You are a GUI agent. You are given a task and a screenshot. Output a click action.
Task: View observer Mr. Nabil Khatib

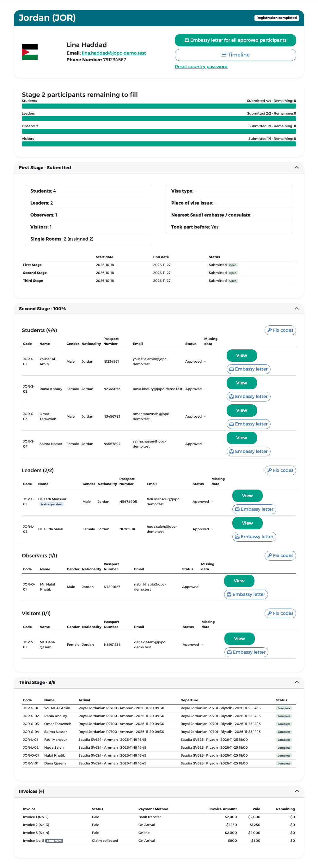coord(239,581)
